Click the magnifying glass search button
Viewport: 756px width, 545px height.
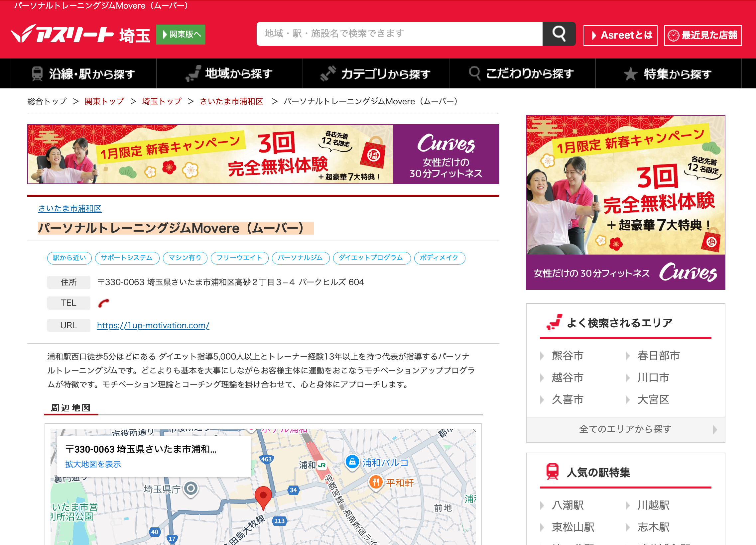(559, 34)
